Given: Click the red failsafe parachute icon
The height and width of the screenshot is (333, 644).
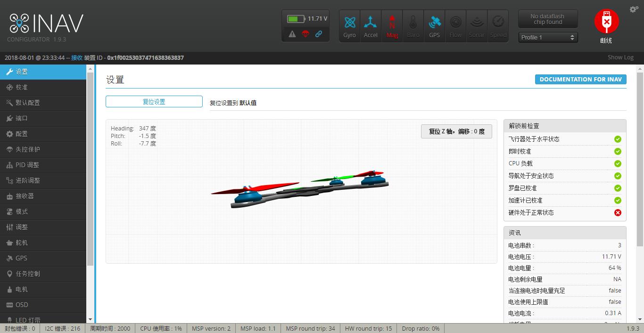Looking at the screenshot, I should pyautogui.click(x=305, y=34).
